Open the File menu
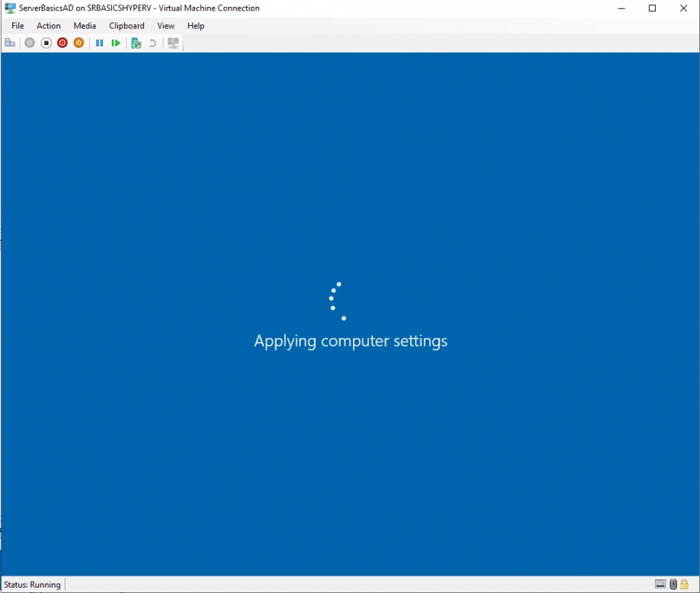This screenshot has height=593, width=700. (17, 25)
